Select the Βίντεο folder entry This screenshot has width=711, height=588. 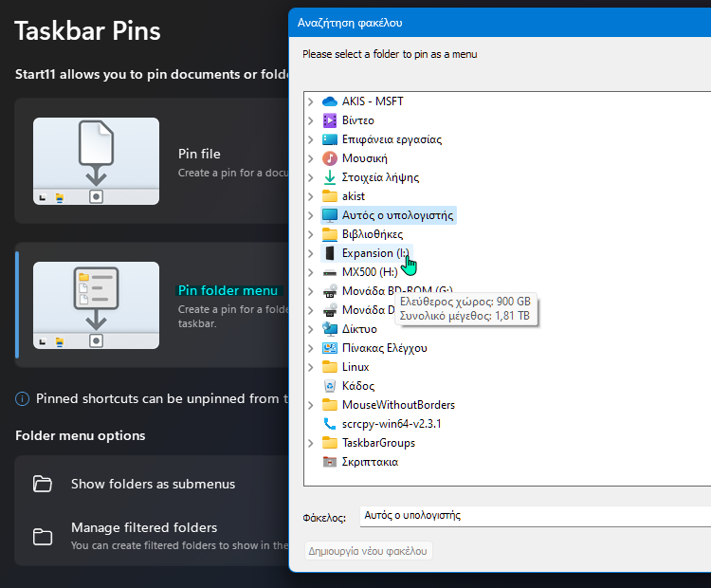click(x=357, y=120)
